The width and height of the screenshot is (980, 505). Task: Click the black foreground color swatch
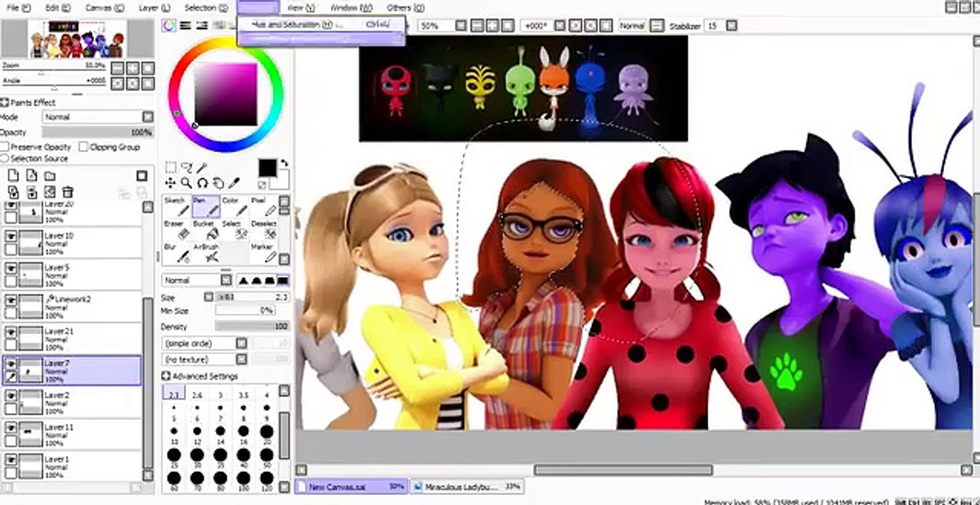tap(267, 168)
